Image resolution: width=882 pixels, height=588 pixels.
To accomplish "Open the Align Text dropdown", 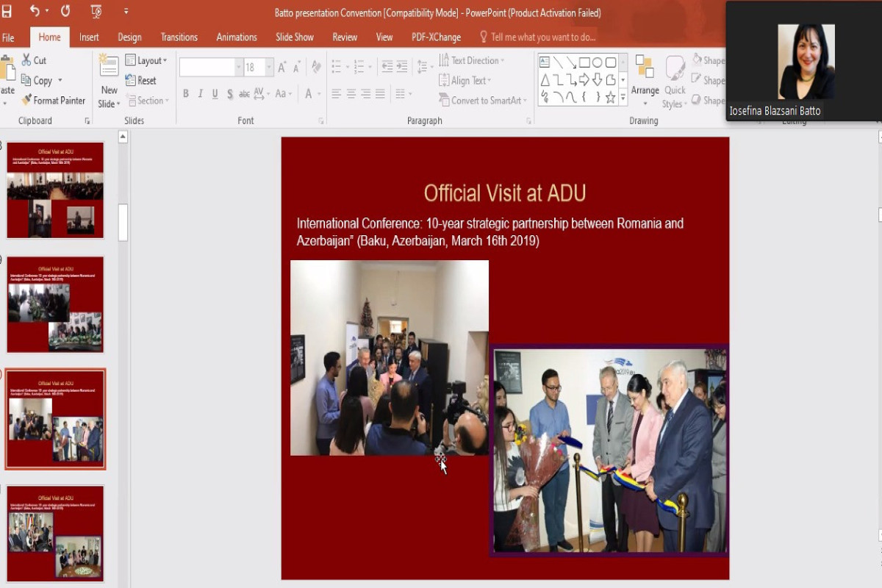I will coord(465,80).
